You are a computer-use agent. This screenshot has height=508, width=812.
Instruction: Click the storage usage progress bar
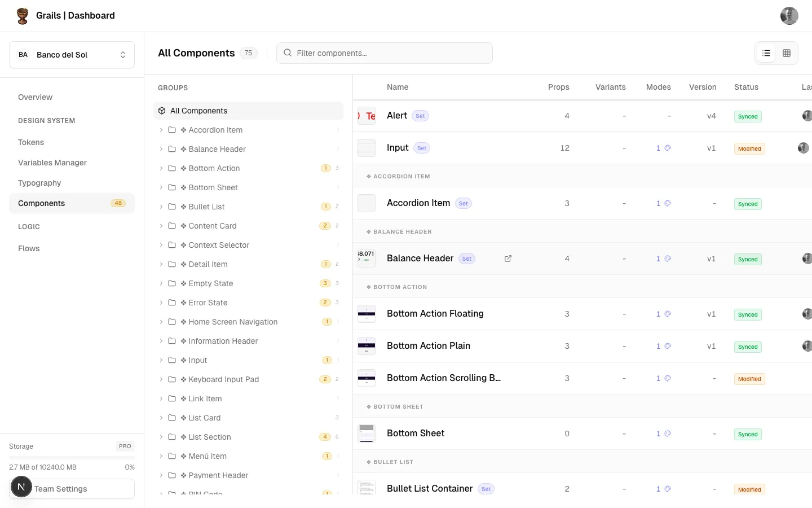[72, 456]
